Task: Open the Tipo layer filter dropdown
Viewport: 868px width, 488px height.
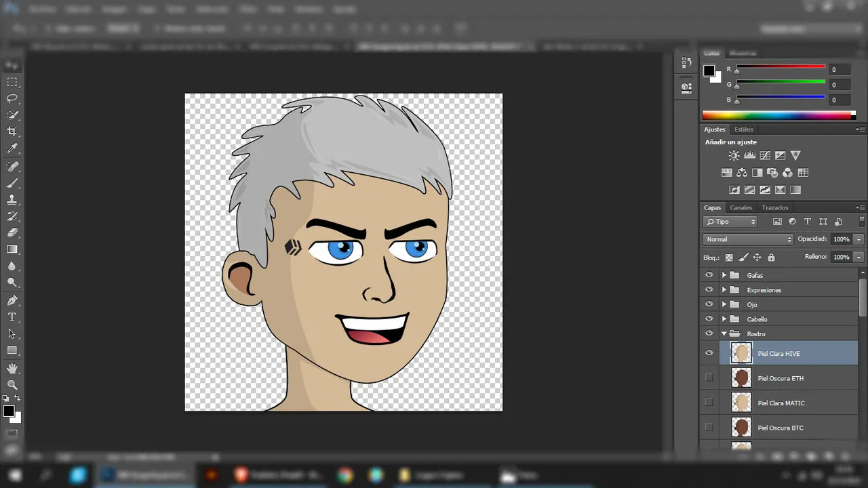Action: click(730, 222)
